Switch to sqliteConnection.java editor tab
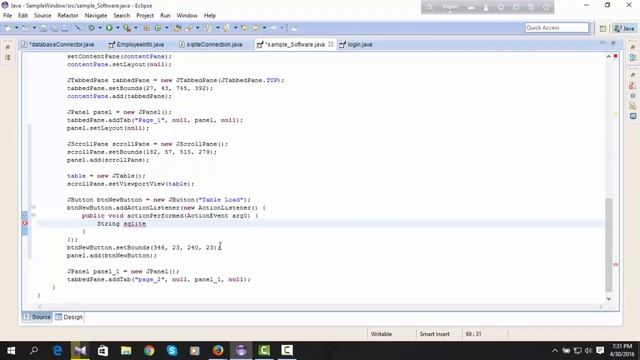 (211, 44)
